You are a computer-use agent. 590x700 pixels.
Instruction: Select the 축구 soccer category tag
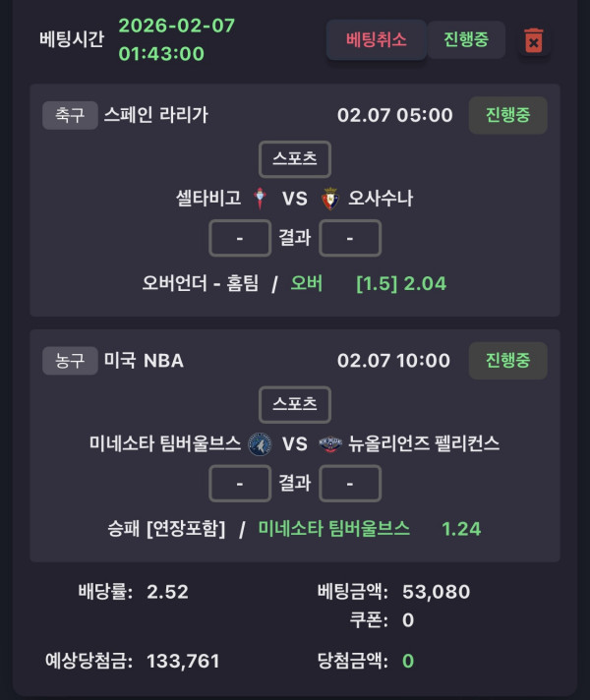tap(70, 115)
